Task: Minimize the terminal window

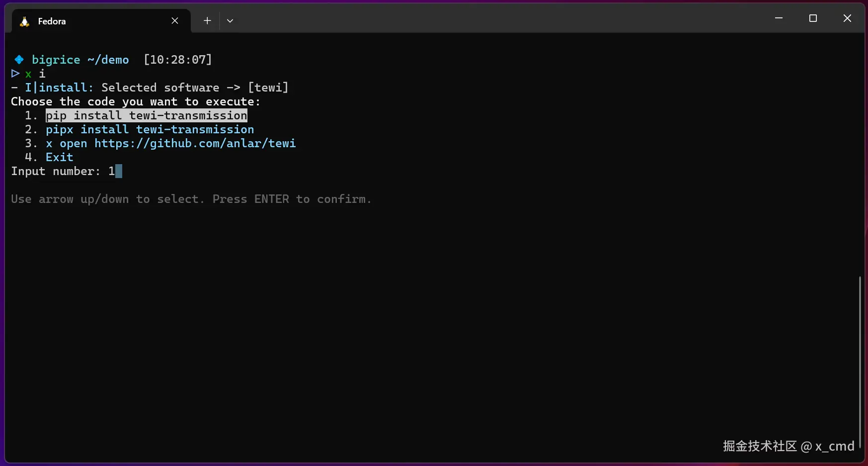Action: [x=779, y=18]
